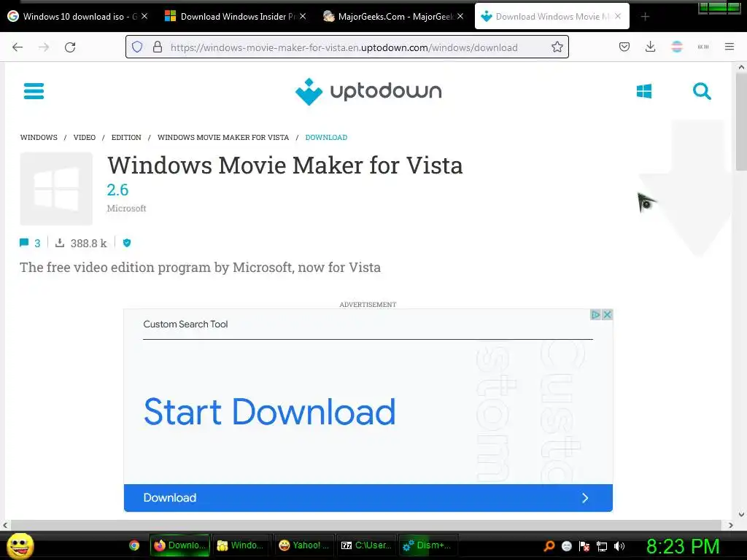
Task: Launch Chrome from the taskbar
Action: point(134,545)
